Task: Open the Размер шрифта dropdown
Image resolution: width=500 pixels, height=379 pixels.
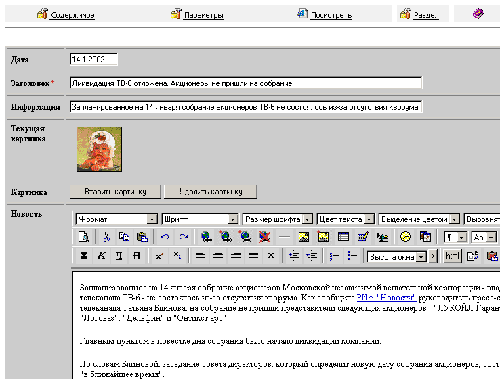Action: (277, 219)
